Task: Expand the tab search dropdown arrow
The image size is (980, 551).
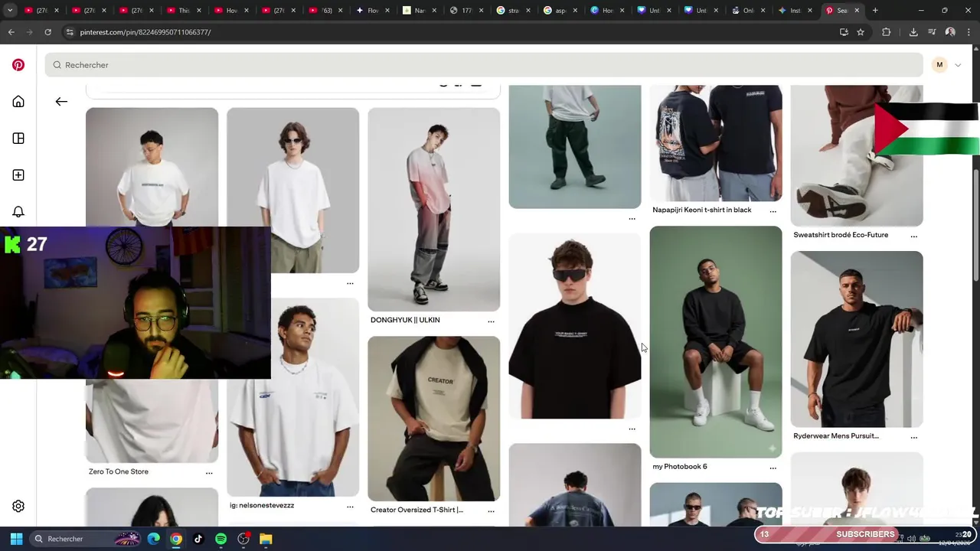Action: (x=10, y=11)
